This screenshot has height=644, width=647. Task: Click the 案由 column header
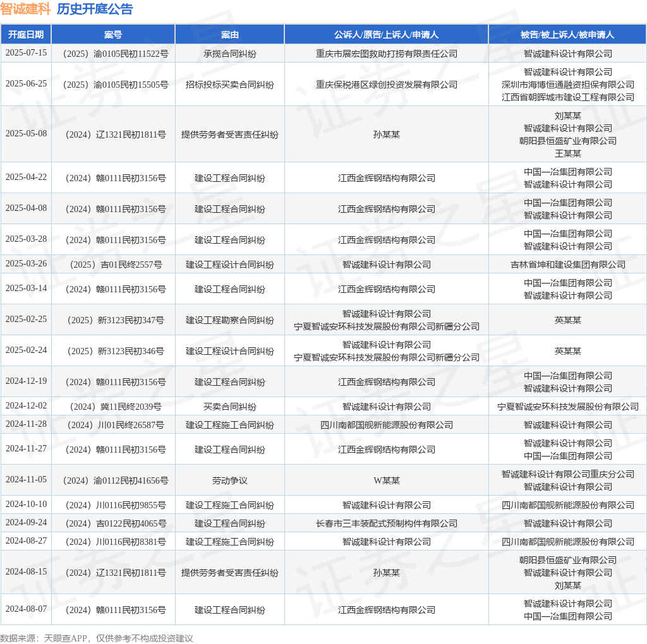tap(230, 35)
